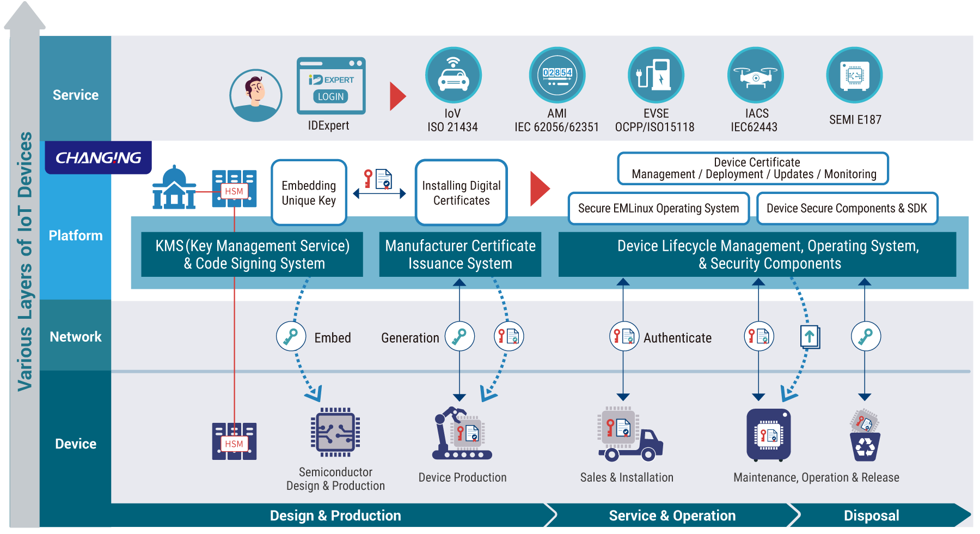This screenshot has width=980, height=534.
Task: Open Secure EMLinux Operating System box
Action: pos(658,208)
